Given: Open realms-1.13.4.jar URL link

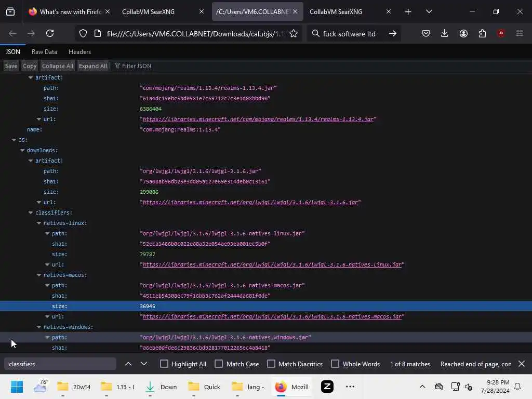Looking at the screenshot, I should click(x=258, y=119).
